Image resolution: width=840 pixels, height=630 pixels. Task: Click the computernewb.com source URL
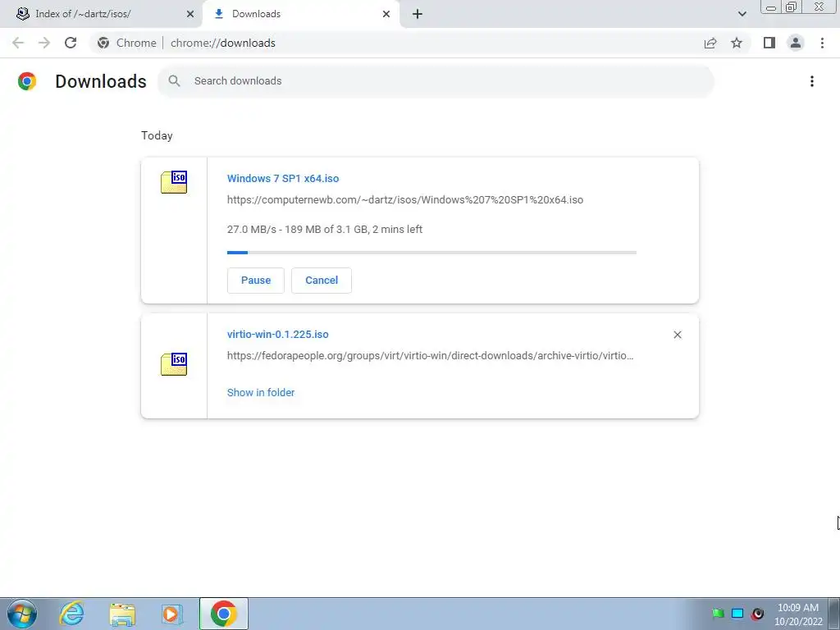tap(405, 200)
